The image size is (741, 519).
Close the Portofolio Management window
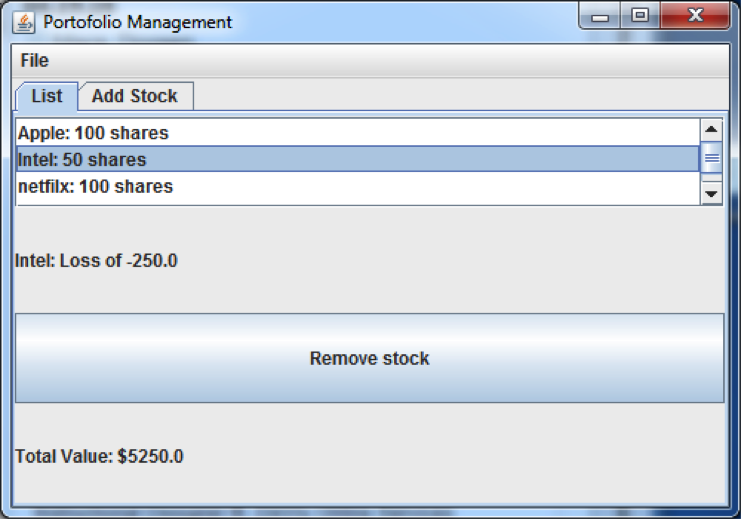[x=695, y=17]
